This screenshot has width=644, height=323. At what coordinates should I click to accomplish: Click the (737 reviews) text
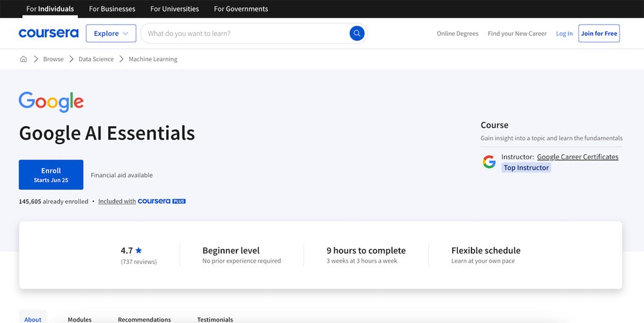139,262
